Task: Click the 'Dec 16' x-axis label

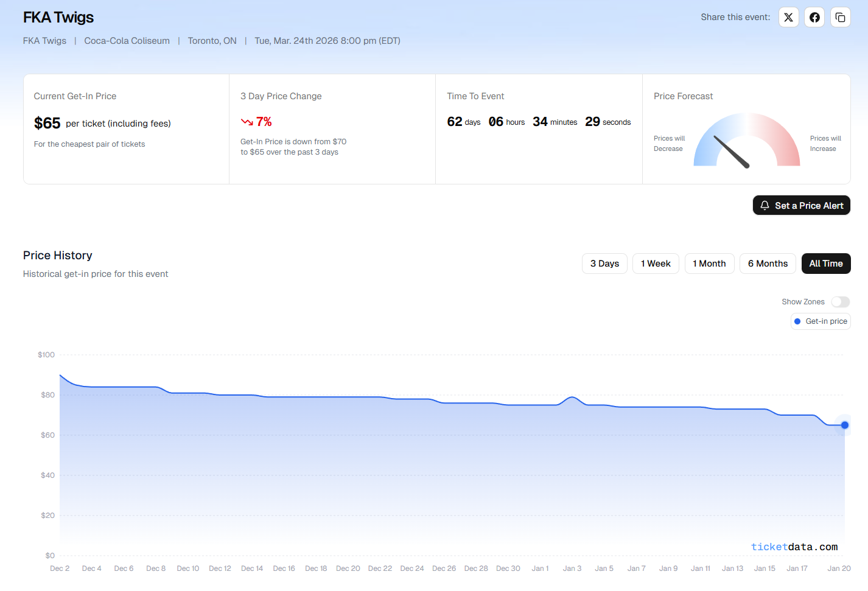Action: point(284,568)
